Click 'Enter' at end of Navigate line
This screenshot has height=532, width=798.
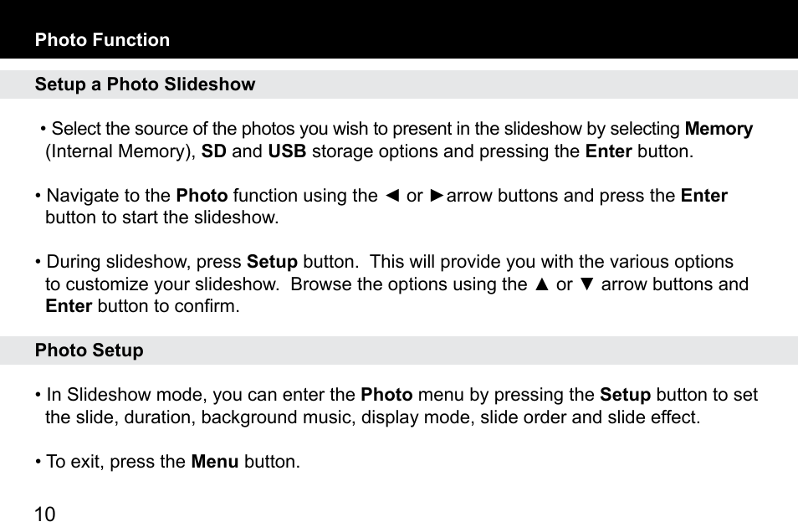(x=704, y=196)
